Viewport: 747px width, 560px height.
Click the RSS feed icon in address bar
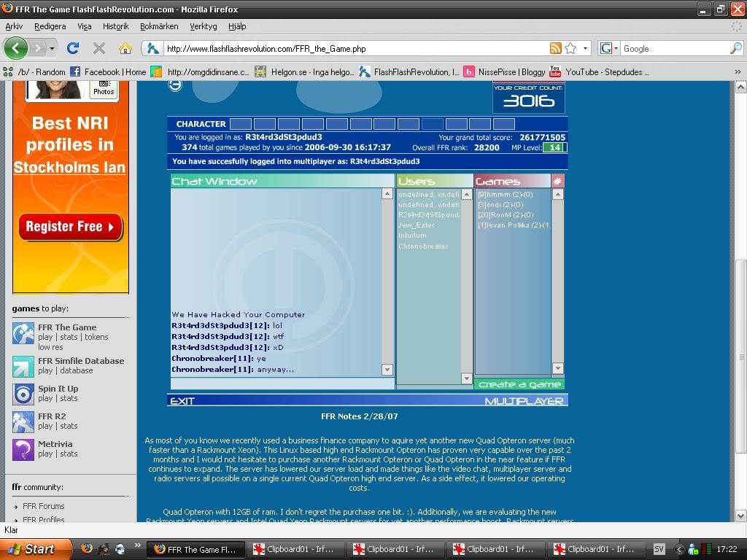coord(556,48)
